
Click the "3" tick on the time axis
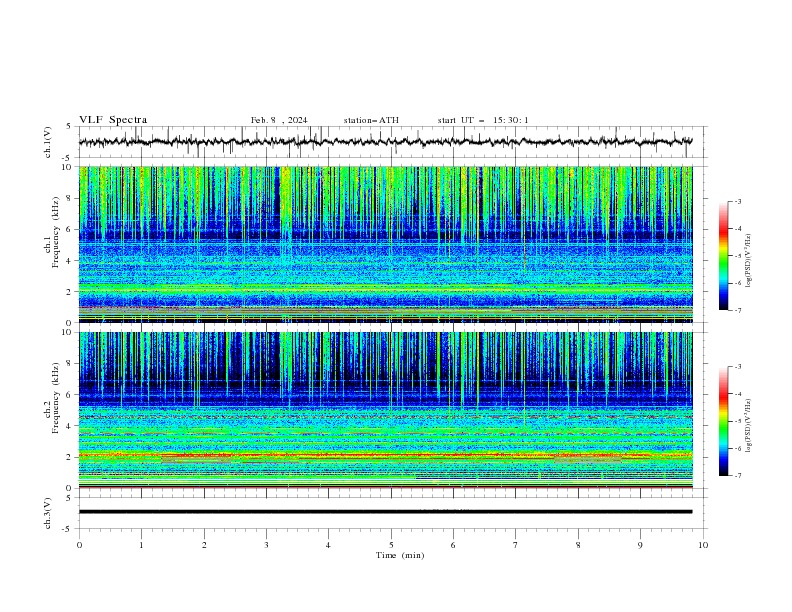(266, 545)
